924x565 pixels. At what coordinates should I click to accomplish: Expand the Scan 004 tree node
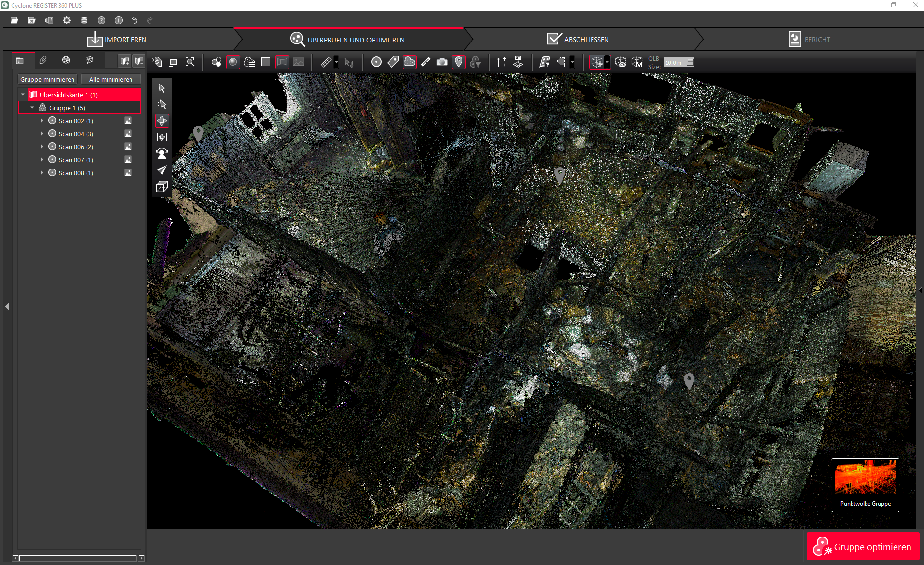pyautogui.click(x=42, y=134)
